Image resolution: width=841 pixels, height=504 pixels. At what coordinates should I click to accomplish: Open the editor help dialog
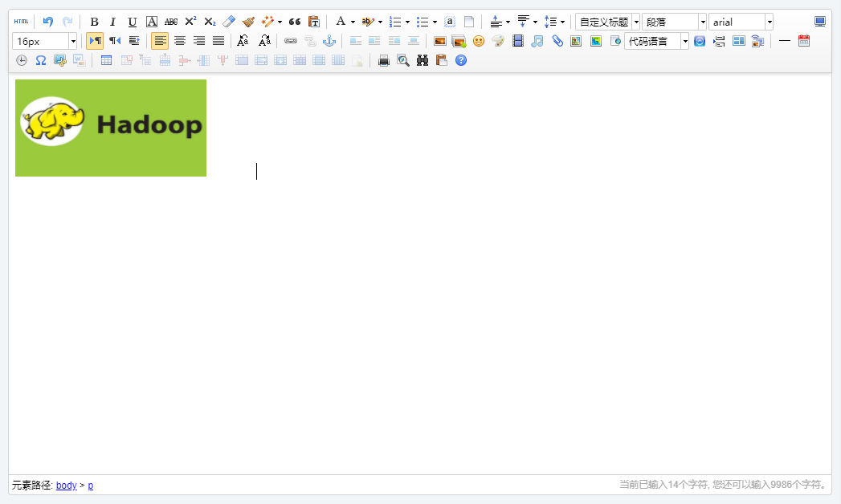pos(461,60)
